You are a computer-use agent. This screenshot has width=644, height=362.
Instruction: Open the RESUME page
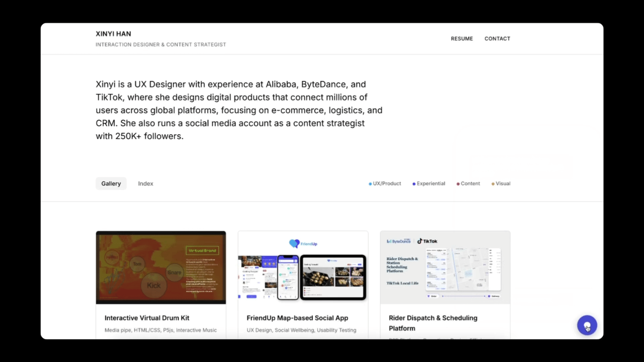461,39
